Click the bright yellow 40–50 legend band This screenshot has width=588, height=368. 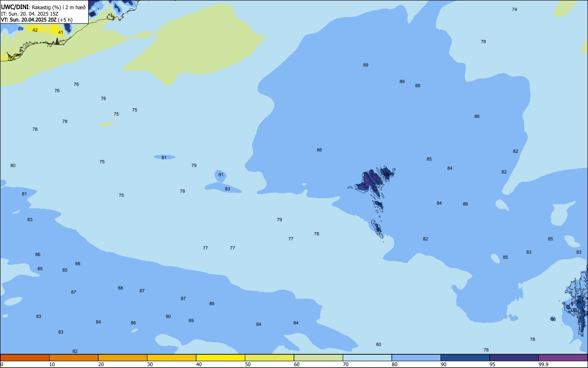(x=220, y=357)
